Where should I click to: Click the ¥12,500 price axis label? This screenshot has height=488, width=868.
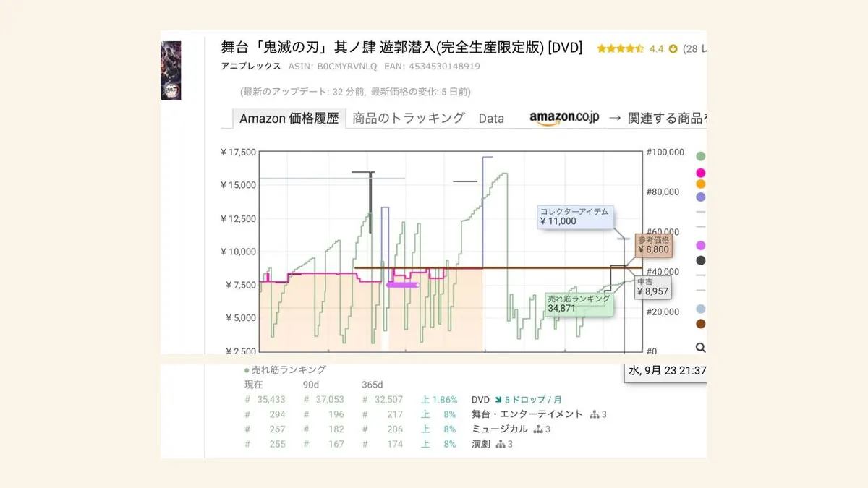(x=238, y=218)
